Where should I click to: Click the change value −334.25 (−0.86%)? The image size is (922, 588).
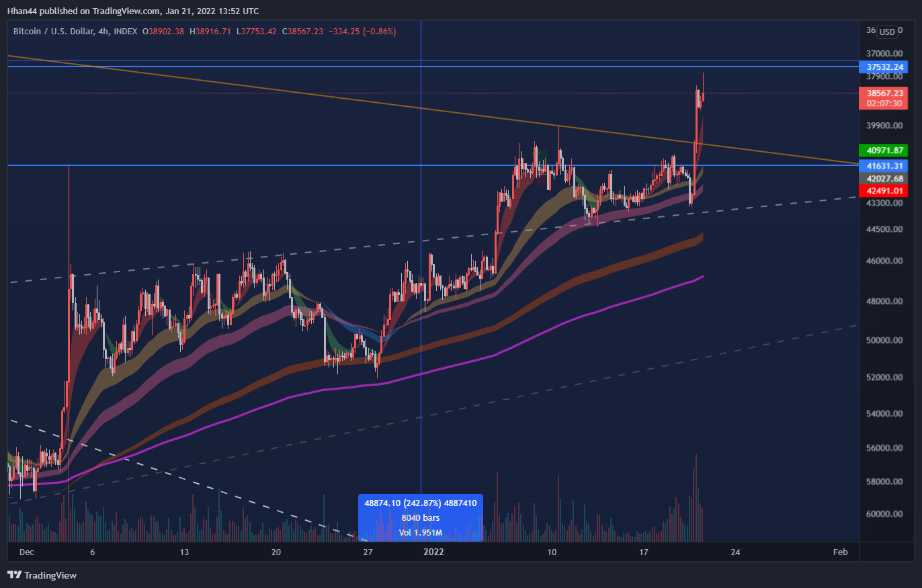pos(363,32)
